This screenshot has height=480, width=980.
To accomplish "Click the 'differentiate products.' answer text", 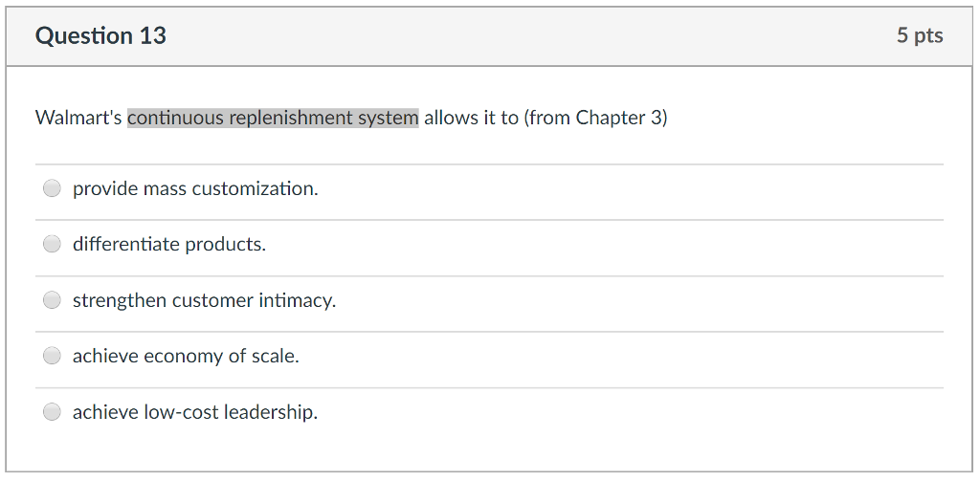I will pyautogui.click(x=169, y=244).
